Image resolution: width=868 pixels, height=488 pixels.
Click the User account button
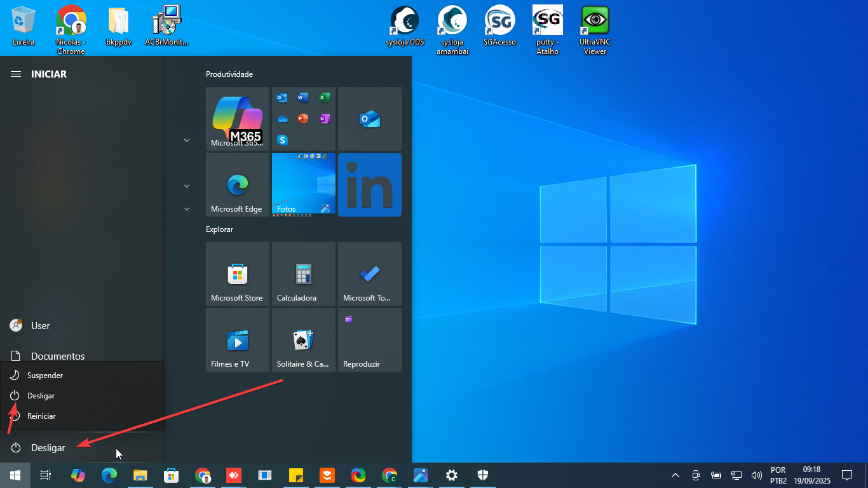(x=40, y=326)
